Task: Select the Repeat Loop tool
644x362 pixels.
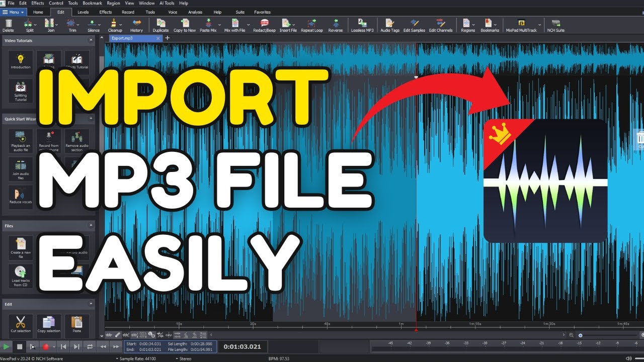Action: tap(311, 25)
